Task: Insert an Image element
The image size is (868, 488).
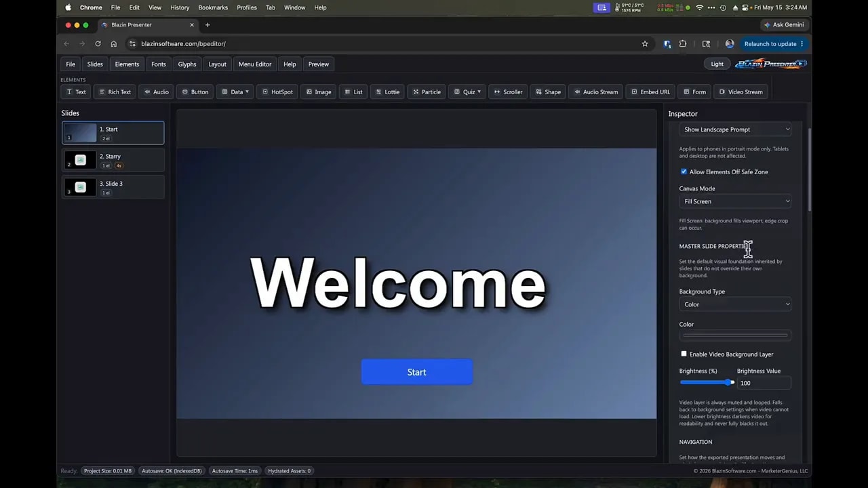Action: 318,92
